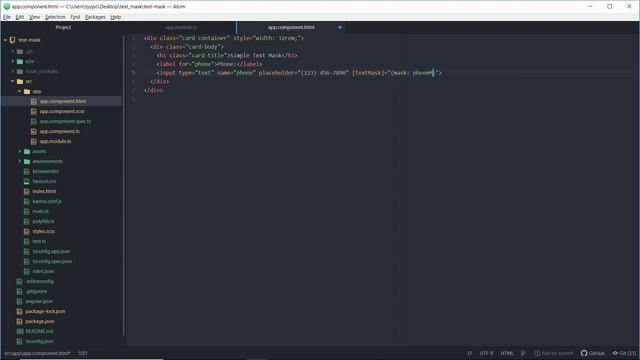640x360 pixels.
Task: Click the file icon beside index.html
Action: tap(27, 191)
